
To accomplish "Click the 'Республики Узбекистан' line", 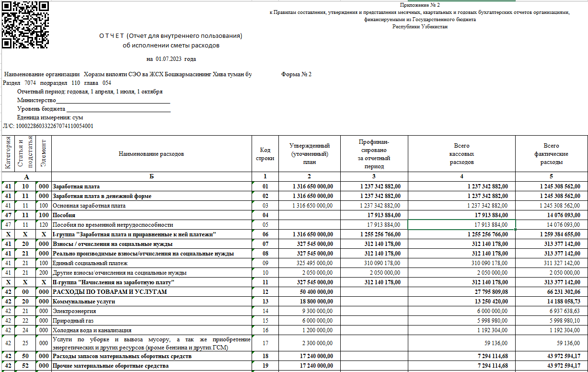I will pyautogui.click(x=420, y=27).
